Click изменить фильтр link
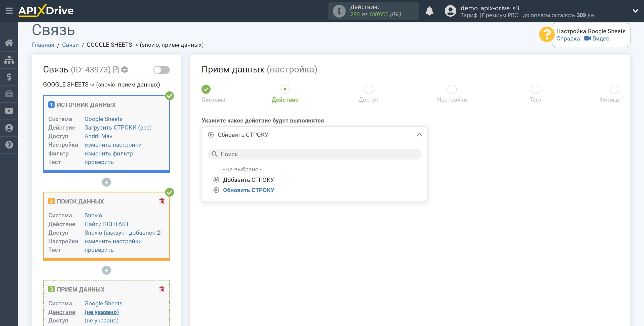This screenshot has height=326, width=644. pos(109,153)
